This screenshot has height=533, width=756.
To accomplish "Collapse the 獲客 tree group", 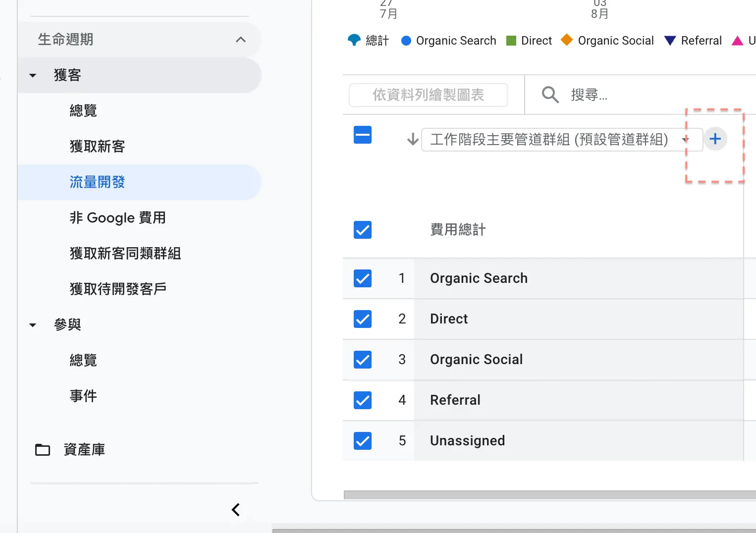I will pyautogui.click(x=33, y=75).
